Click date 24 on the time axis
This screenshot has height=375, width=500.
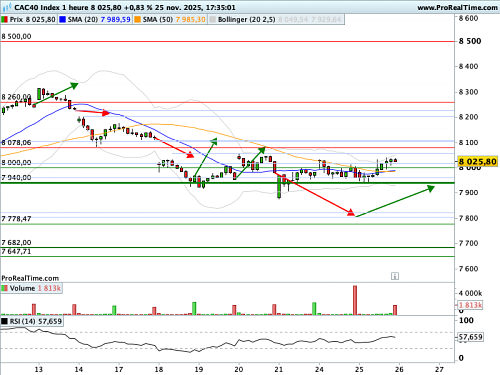(319, 369)
